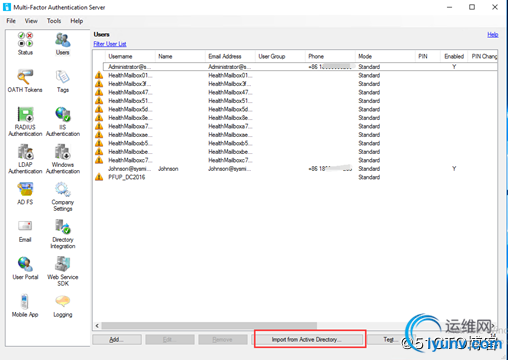Screen dimensions: 508x360
Task: Sort by User Group column header
Action: (280, 56)
